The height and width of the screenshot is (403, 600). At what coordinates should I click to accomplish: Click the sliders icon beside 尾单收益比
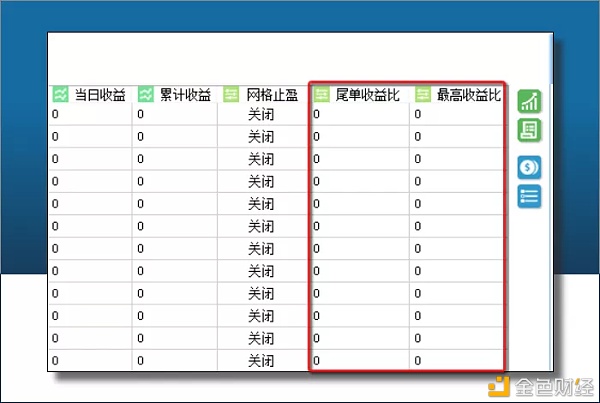click(x=321, y=94)
